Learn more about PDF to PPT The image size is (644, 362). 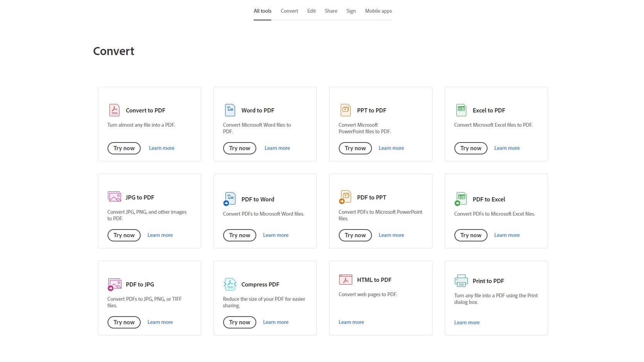(391, 235)
